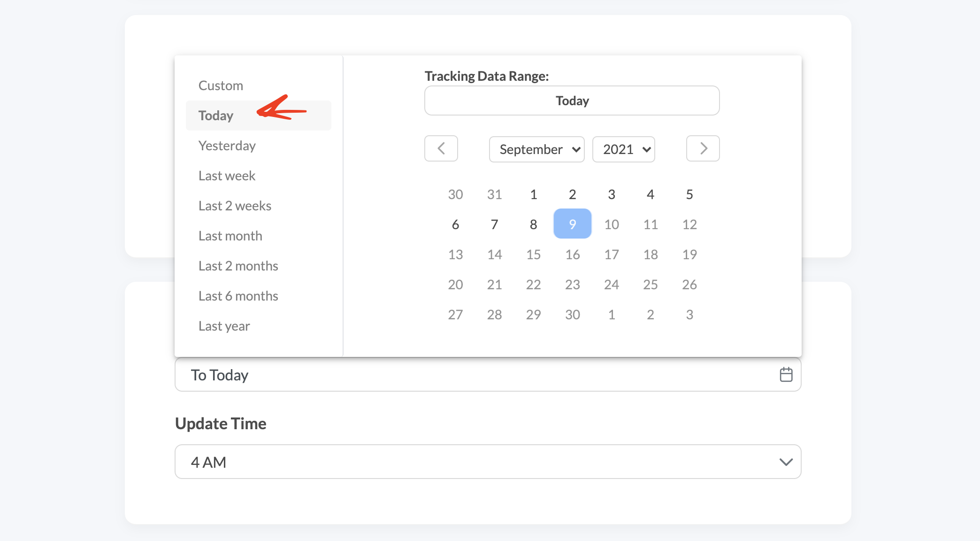The height and width of the screenshot is (541, 980).
Task: Click day 18 in calendar
Action: (651, 254)
